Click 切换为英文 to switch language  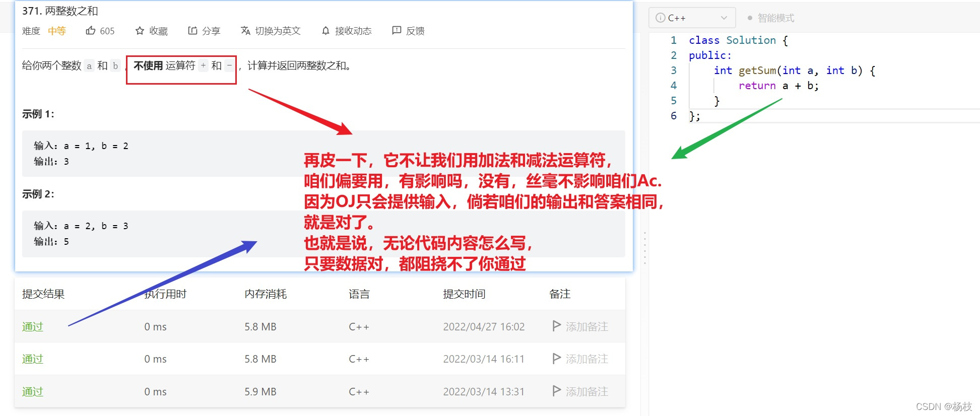tap(278, 31)
